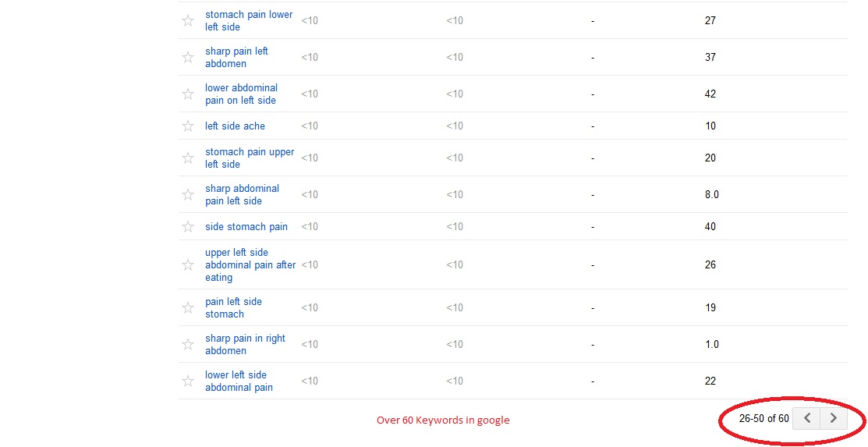This screenshot has width=868, height=447.
Task: Star the 'side stomach pain' keyword
Action: pos(188,226)
